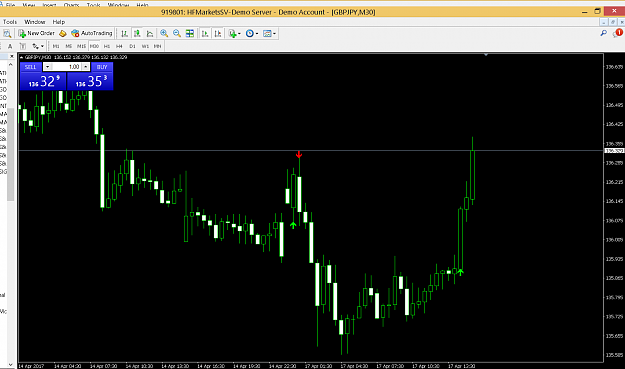This screenshot has width=625, height=369.
Task: Open the periods clock icon
Action: point(250,33)
